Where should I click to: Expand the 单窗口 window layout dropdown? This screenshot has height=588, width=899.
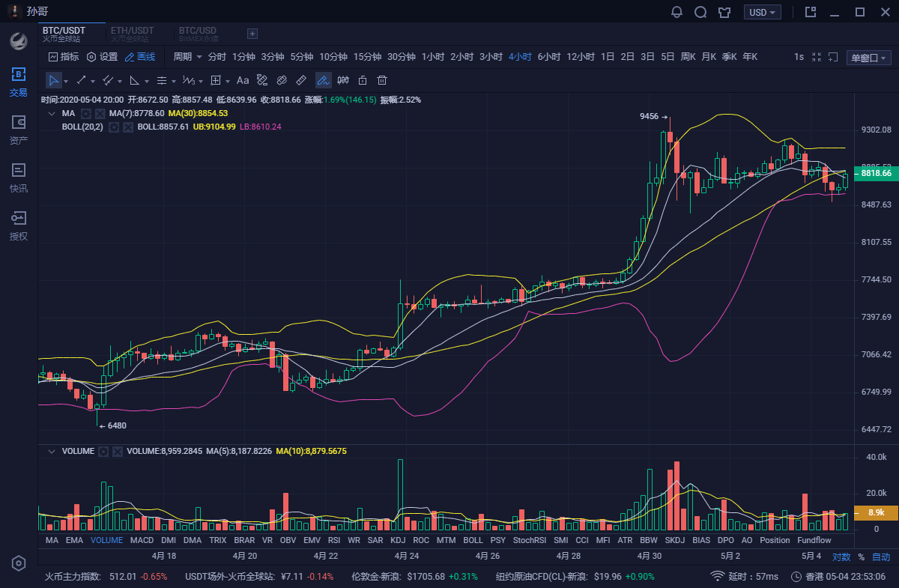868,58
